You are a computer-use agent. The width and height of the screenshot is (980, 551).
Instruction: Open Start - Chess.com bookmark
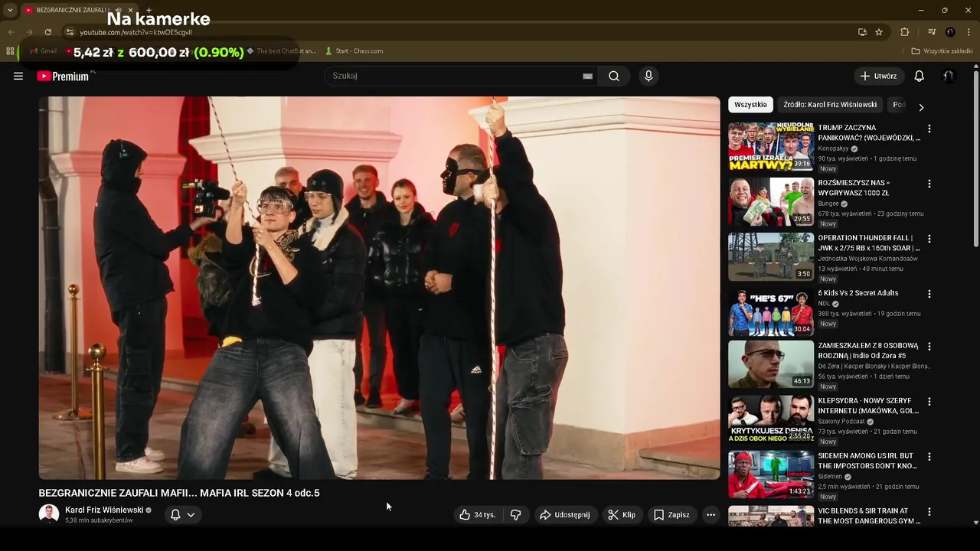pos(354,51)
